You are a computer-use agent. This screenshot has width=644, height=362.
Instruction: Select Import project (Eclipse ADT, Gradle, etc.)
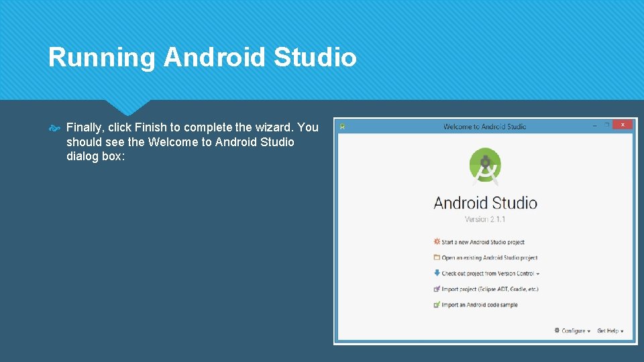[490, 289]
